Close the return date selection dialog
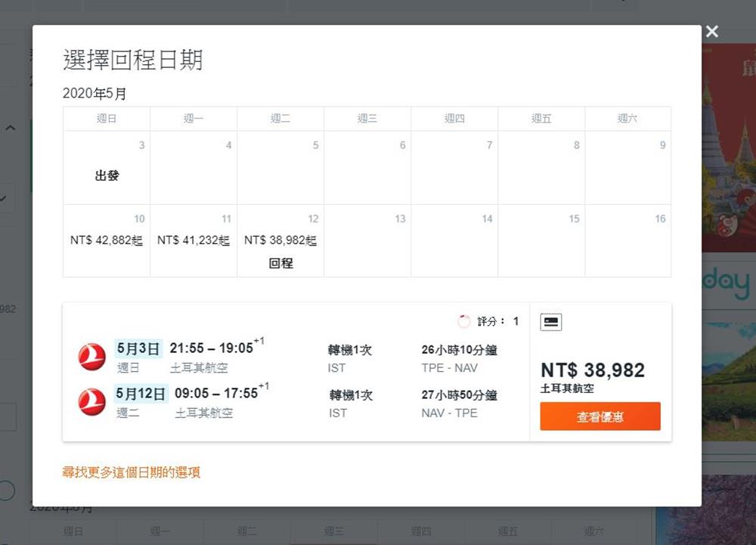The height and width of the screenshot is (545, 756). point(711,32)
